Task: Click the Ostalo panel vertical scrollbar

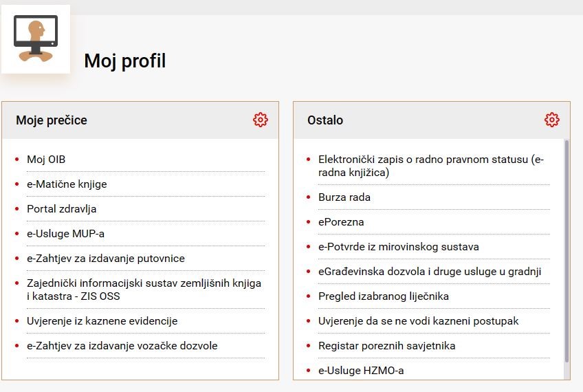Action: coord(566,251)
